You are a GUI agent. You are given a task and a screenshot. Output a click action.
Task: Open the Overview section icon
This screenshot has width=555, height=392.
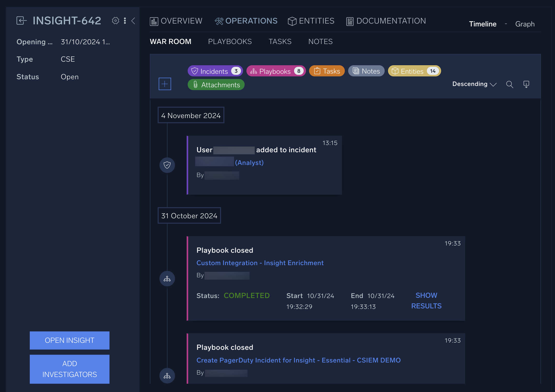click(154, 21)
